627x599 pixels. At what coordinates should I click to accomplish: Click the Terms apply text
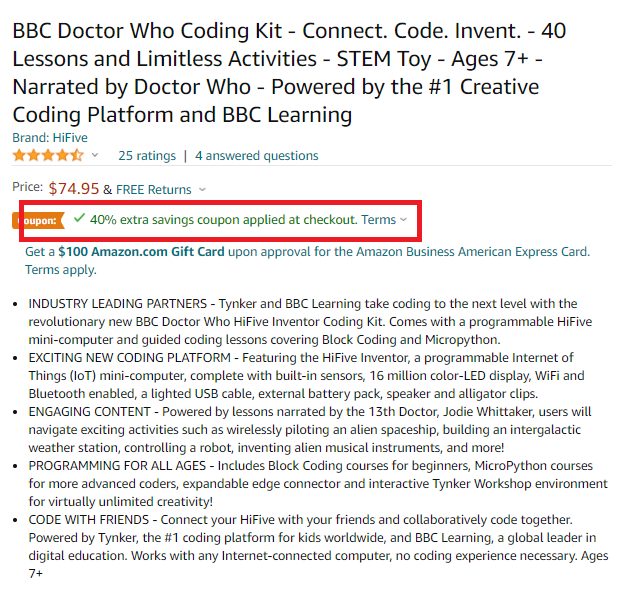tap(61, 270)
